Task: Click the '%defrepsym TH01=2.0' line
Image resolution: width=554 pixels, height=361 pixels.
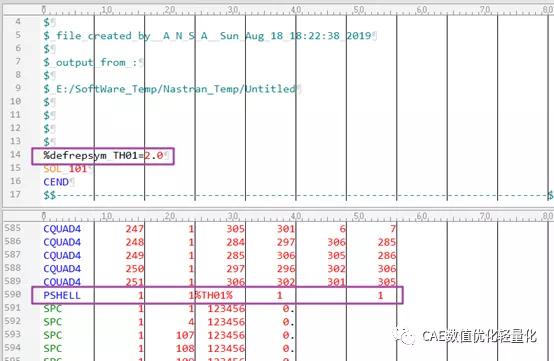Action: [103, 156]
